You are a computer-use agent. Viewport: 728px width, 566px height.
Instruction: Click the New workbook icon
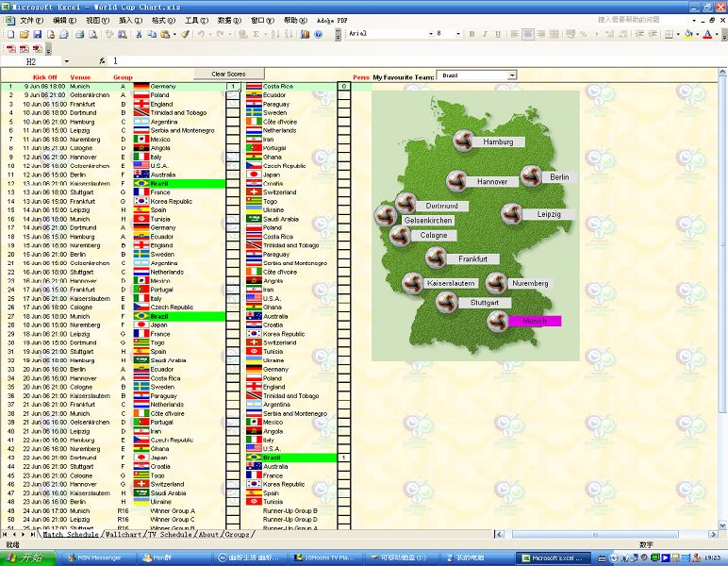click(x=10, y=34)
